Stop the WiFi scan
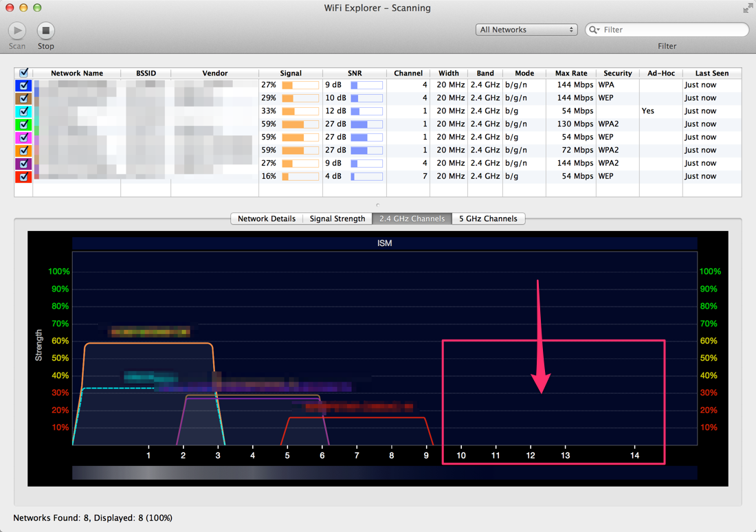756x532 pixels. 46,31
